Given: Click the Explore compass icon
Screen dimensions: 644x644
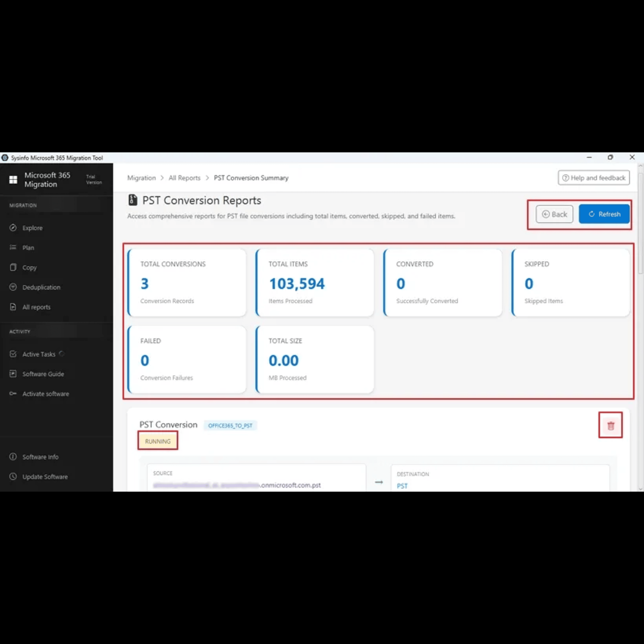Looking at the screenshot, I should point(13,228).
